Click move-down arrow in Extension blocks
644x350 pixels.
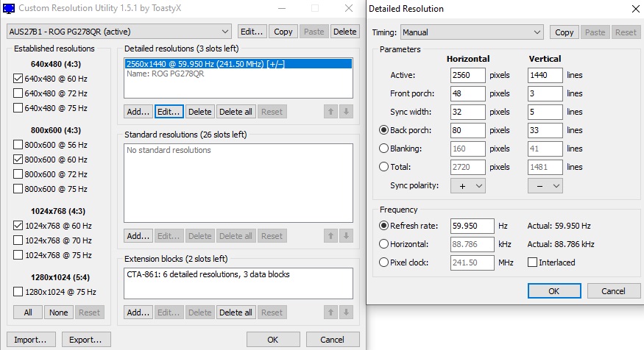pyautogui.click(x=347, y=312)
